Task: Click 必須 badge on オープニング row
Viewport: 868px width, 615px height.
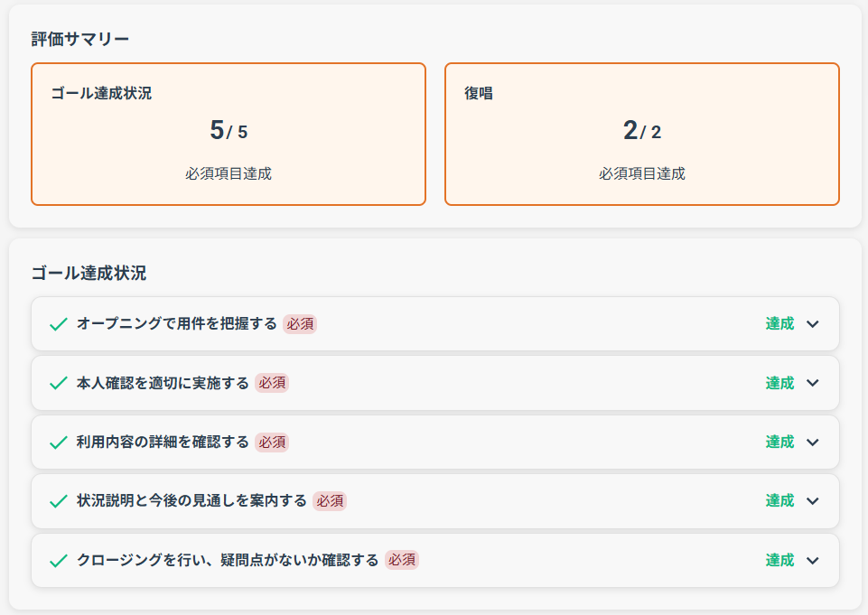Action: click(300, 324)
